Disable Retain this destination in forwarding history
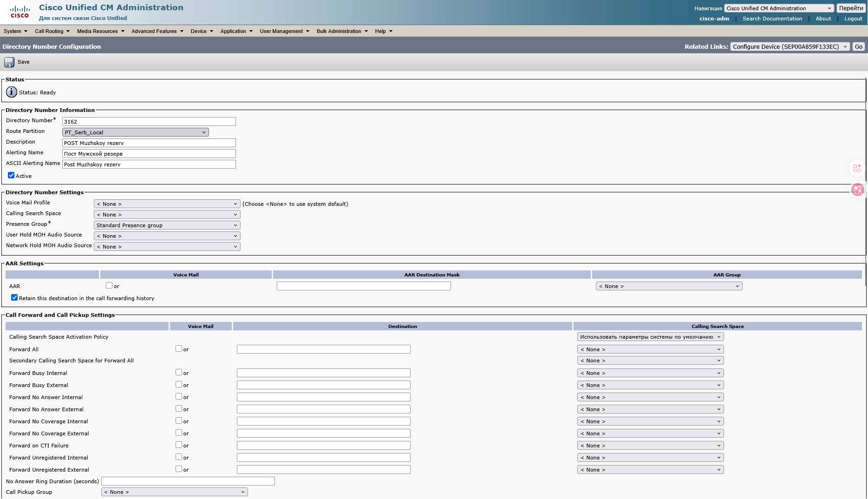 click(x=14, y=297)
